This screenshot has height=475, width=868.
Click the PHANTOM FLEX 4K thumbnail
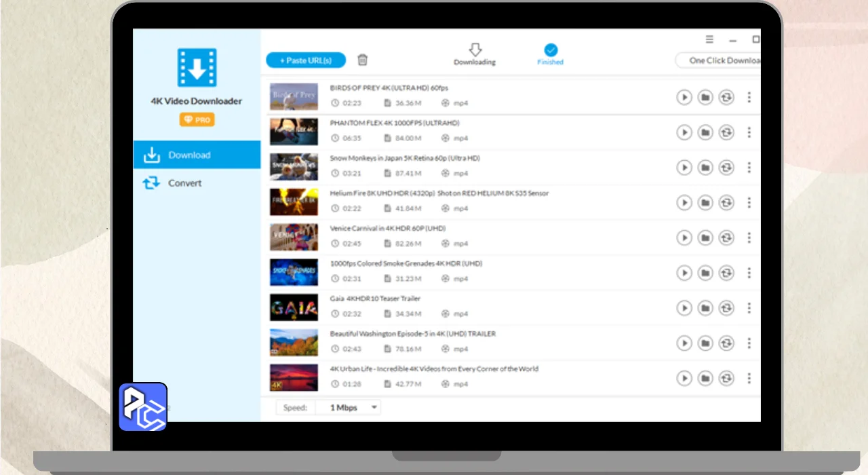tap(294, 132)
